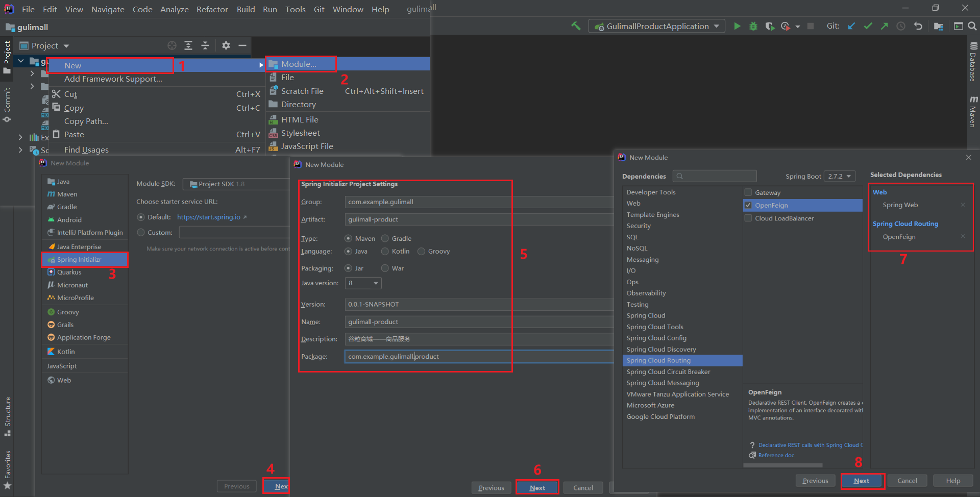The width and height of the screenshot is (980, 497).
Task: Open the Favorites tool window tab
Action: 7,469
